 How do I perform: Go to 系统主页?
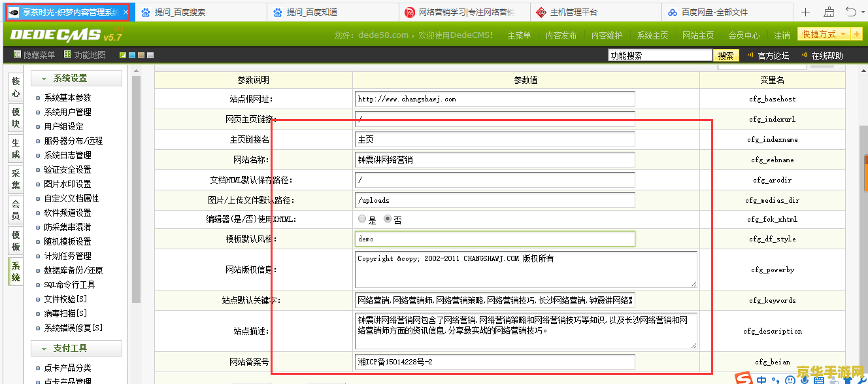(652, 35)
